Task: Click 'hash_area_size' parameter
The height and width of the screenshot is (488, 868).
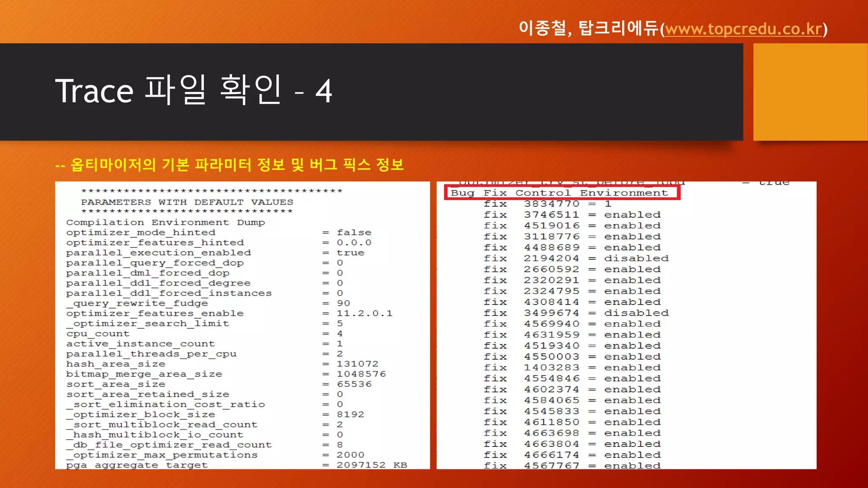Action: click(116, 364)
